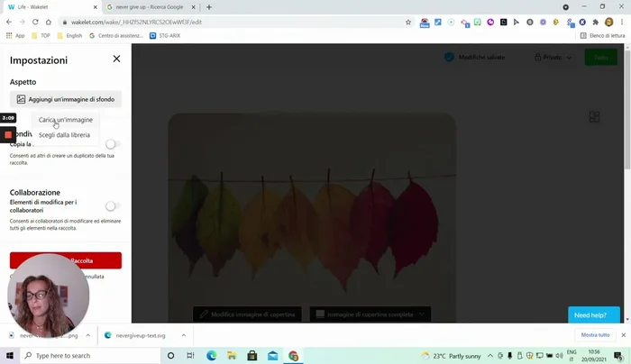
Task: Launch Chrome from the Windows taskbar
Action: 294,356
